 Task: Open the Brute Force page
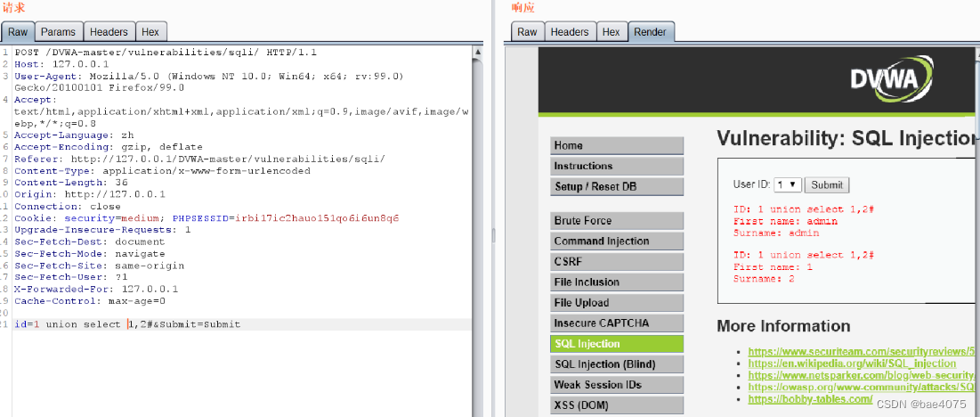tap(617, 221)
